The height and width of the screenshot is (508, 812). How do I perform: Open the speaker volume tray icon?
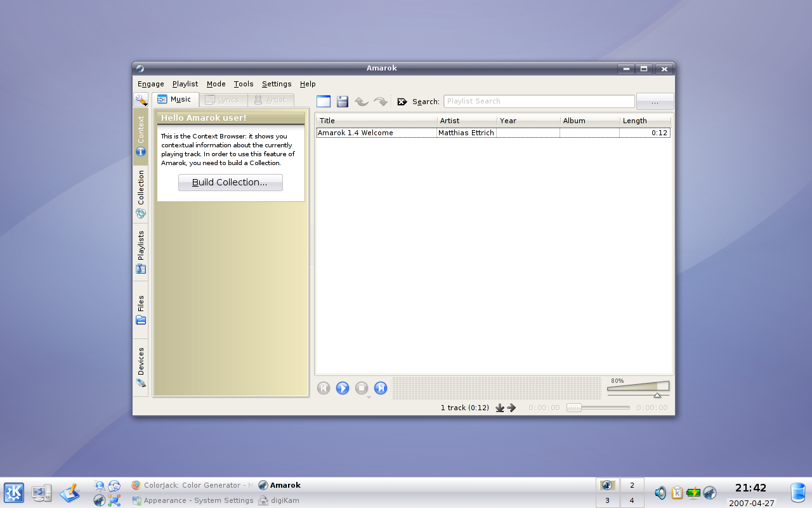660,493
